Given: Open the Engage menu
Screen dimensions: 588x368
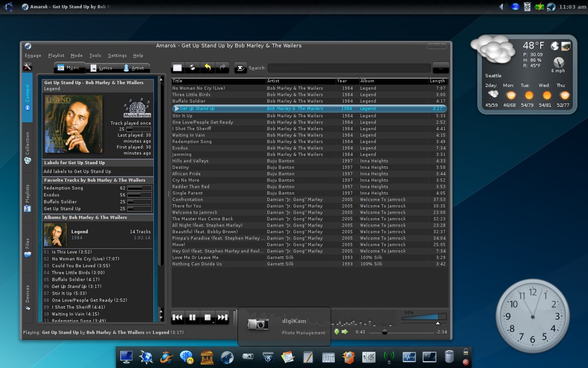Looking at the screenshot, I should (x=33, y=55).
